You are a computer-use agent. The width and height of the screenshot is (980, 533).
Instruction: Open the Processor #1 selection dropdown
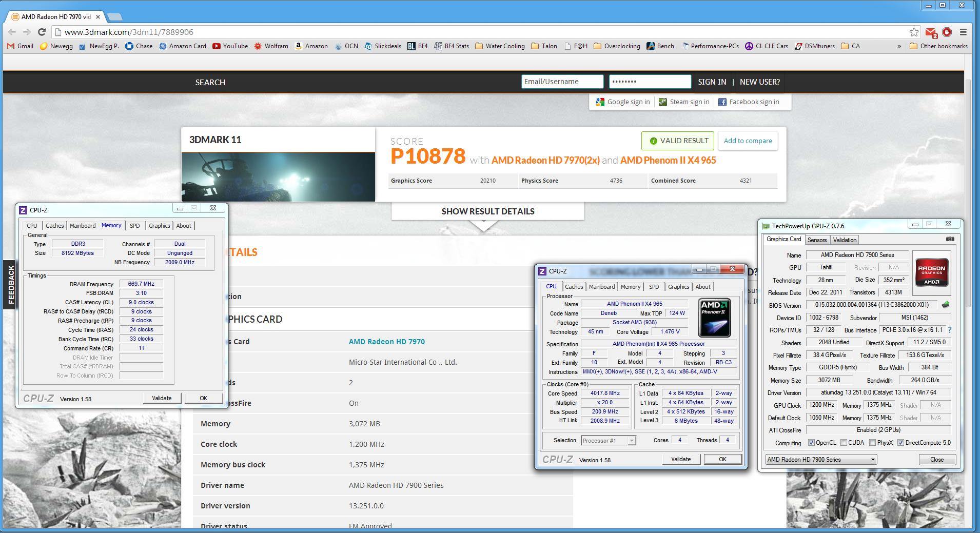tap(609, 441)
